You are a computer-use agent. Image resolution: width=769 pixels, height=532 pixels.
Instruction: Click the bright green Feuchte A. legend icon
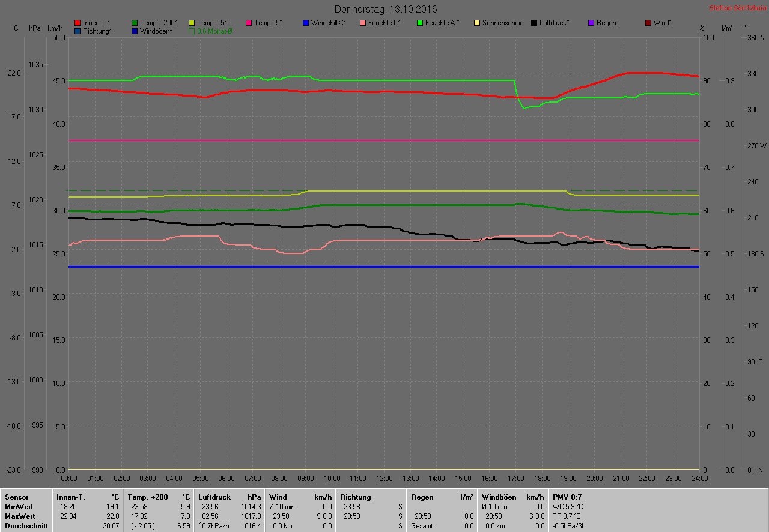point(420,23)
